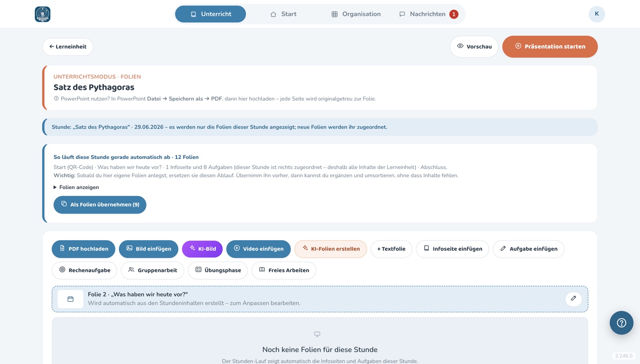This screenshot has height=364, width=640.
Task: Click the checklist icon in Übungsphase
Action: (x=198, y=270)
